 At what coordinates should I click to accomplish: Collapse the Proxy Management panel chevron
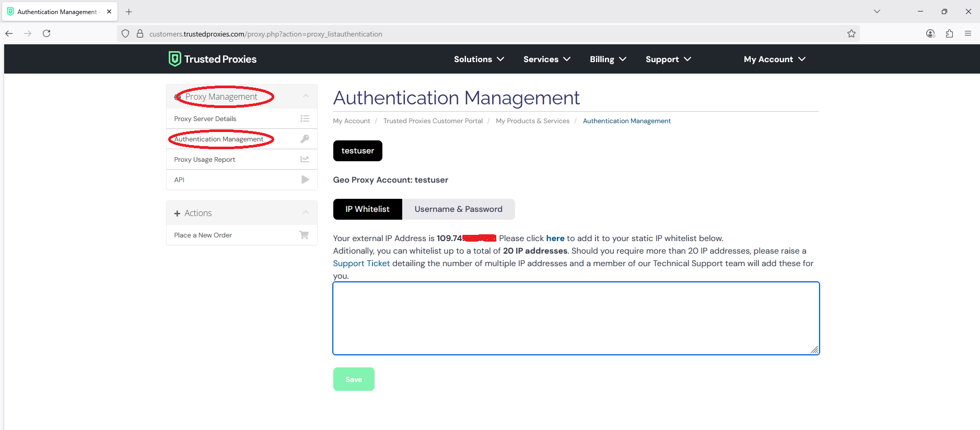click(x=306, y=96)
